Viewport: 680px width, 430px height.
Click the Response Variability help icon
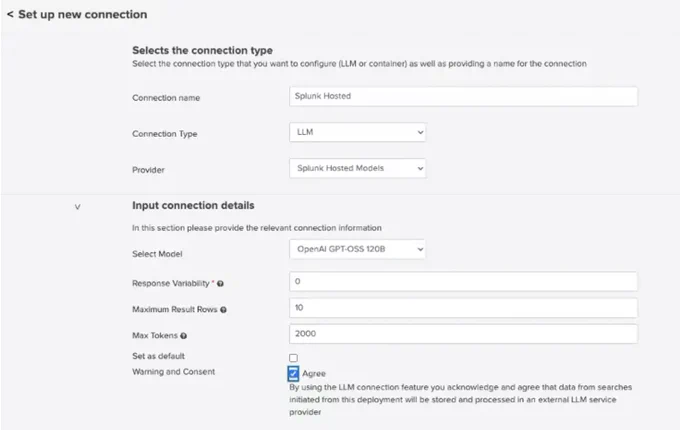point(220,283)
